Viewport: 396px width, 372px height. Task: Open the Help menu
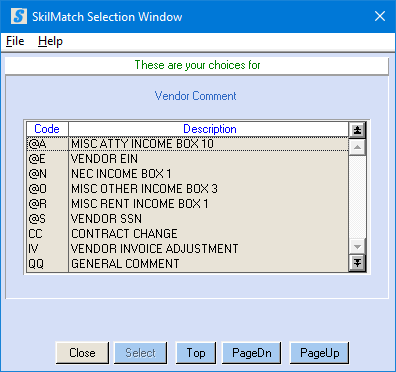[x=50, y=41]
